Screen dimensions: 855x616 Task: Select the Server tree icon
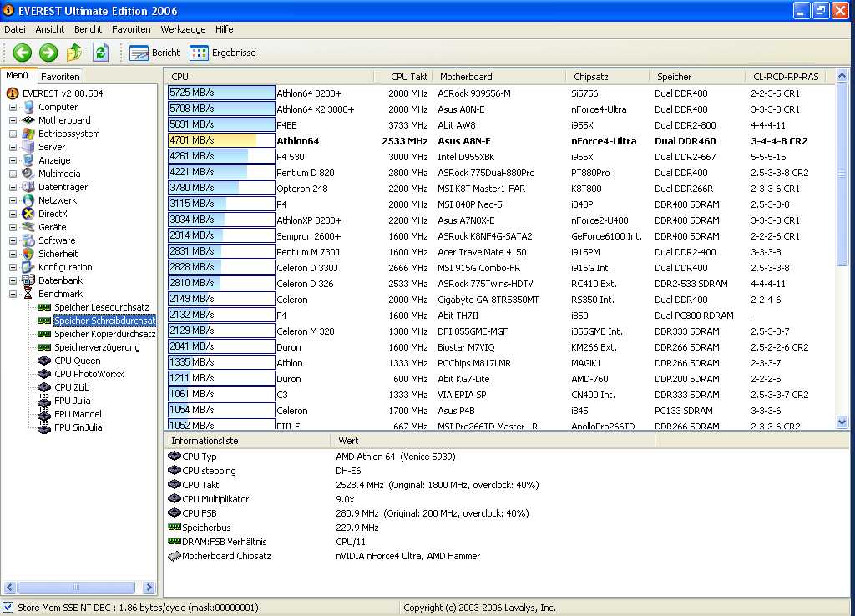28,147
